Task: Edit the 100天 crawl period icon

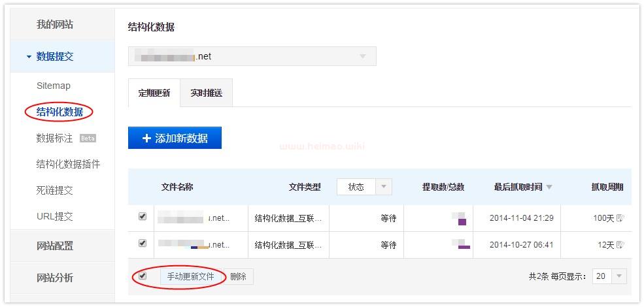Action: click(x=620, y=218)
